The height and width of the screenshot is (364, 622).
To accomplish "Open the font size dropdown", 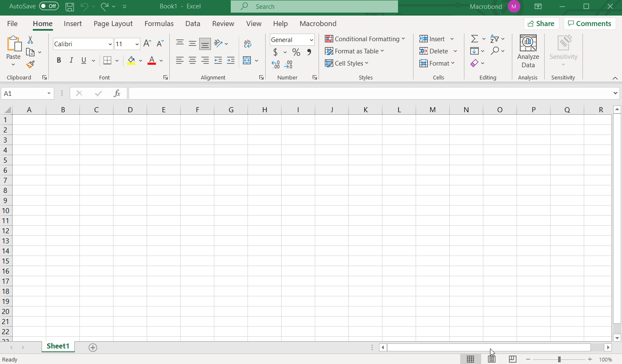I will point(137,44).
